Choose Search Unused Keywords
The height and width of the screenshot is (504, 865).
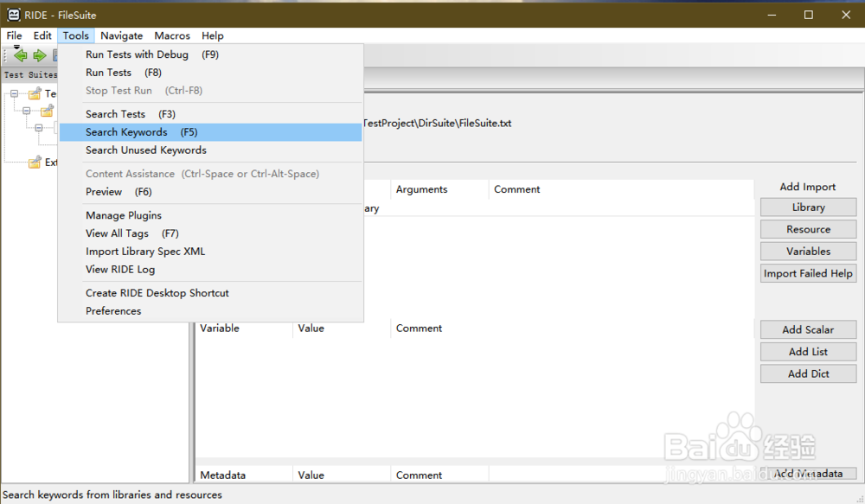pyautogui.click(x=210, y=150)
